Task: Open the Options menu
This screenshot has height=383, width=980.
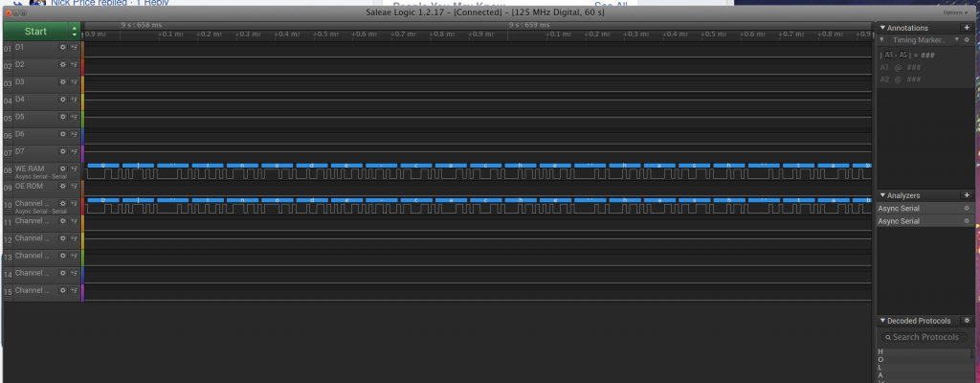Action: point(956,12)
